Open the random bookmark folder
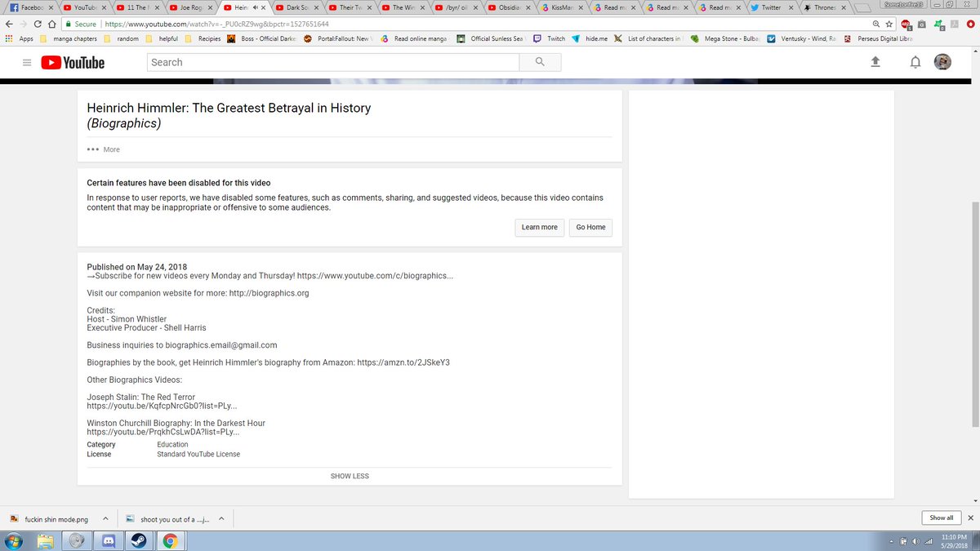The height and width of the screenshot is (551, 980). [121, 38]
